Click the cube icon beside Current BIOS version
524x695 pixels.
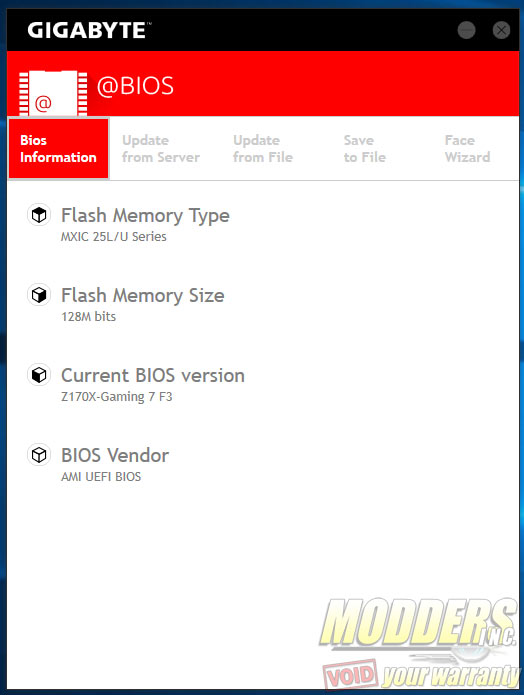coord(39,375)
